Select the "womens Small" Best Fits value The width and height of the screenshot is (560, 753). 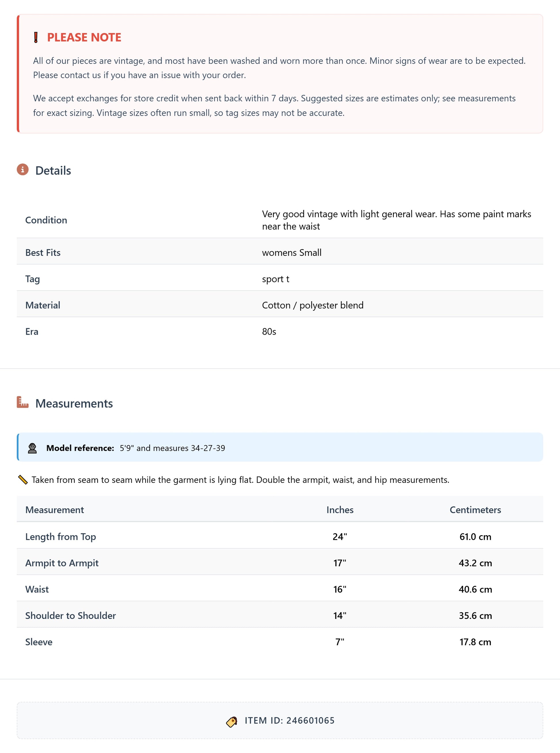[x=292, y=252]
